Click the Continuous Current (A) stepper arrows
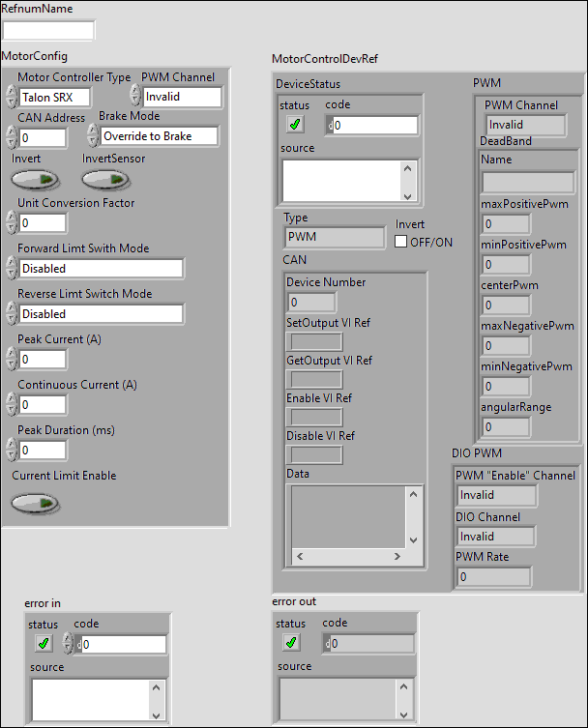The height and width of the screenshot is (728, 588). (12, 404)
